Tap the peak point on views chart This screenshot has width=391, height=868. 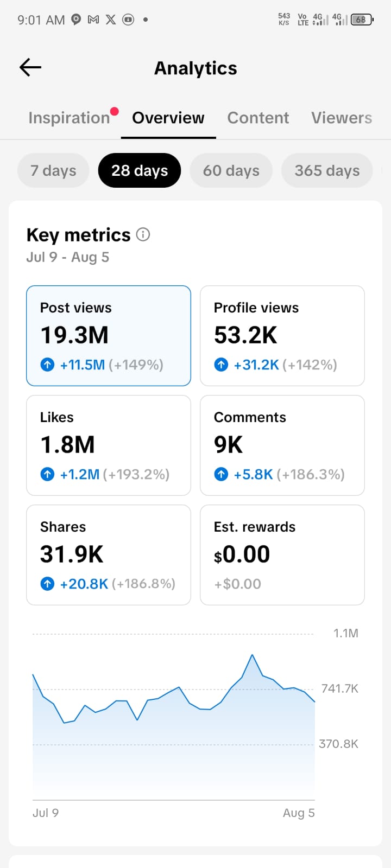coord(253,655)
